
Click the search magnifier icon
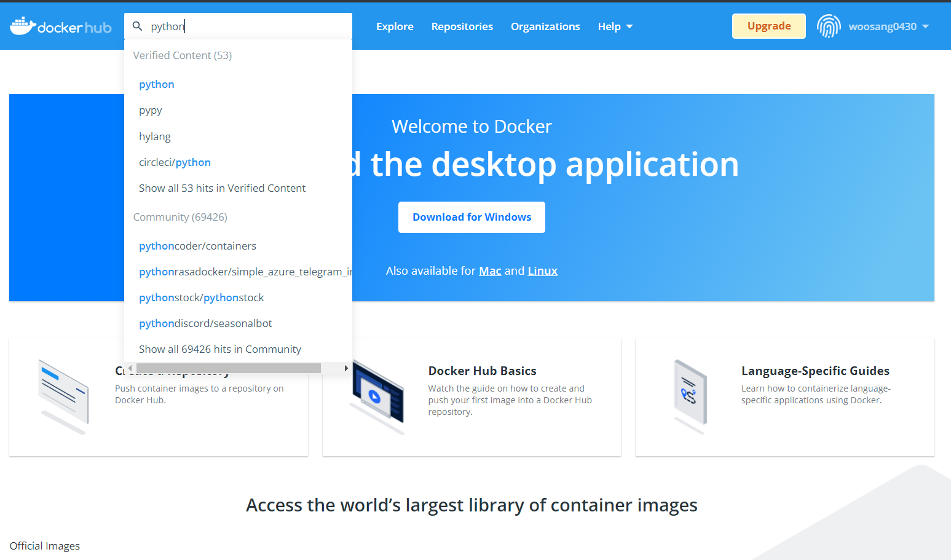point(138,26)
